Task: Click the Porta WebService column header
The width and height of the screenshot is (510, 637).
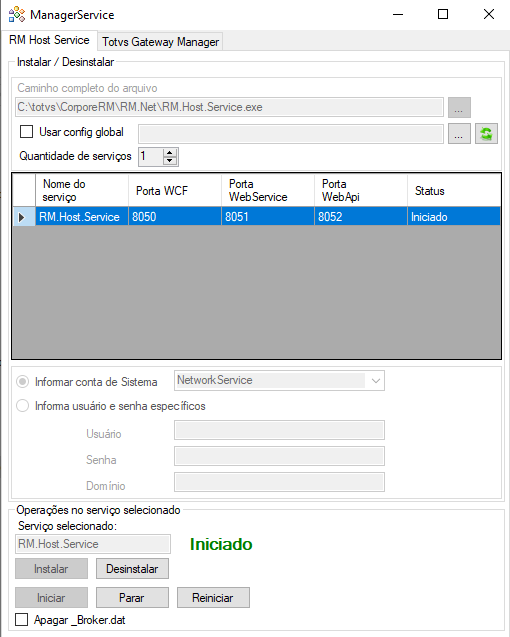Action: tap(268, 191)
